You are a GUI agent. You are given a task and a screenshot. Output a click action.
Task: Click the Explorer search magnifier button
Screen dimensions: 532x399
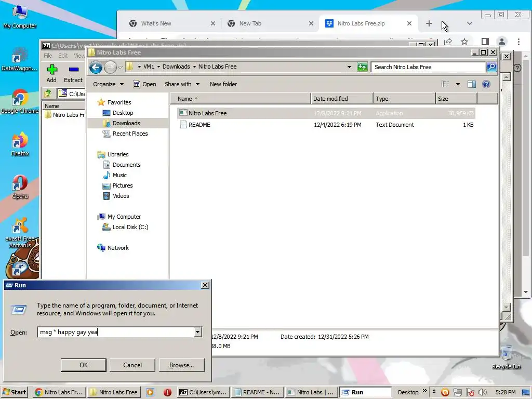click(491, 67)
